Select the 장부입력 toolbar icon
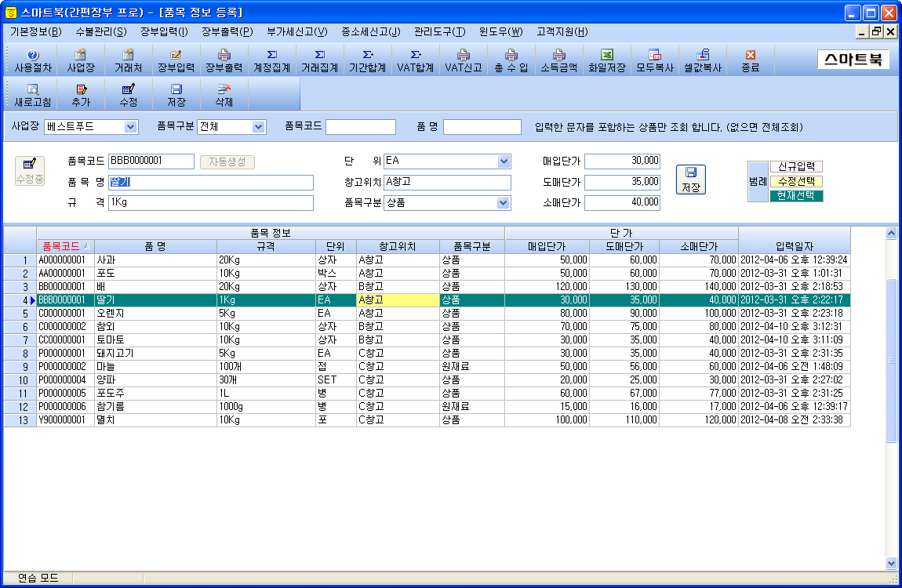902x588 pixels. click(176, 60)
